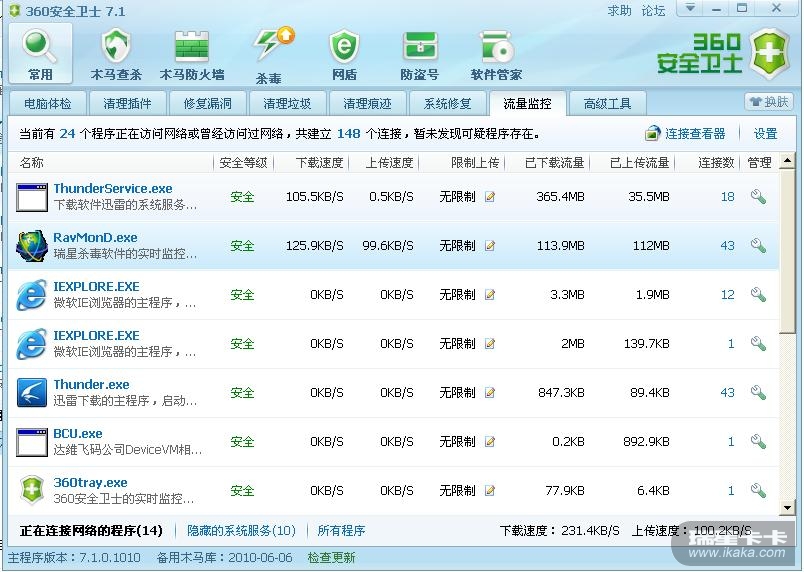804x572 pixels.
Task: Click the Thunder.exe bird icon
Action: 32,393
